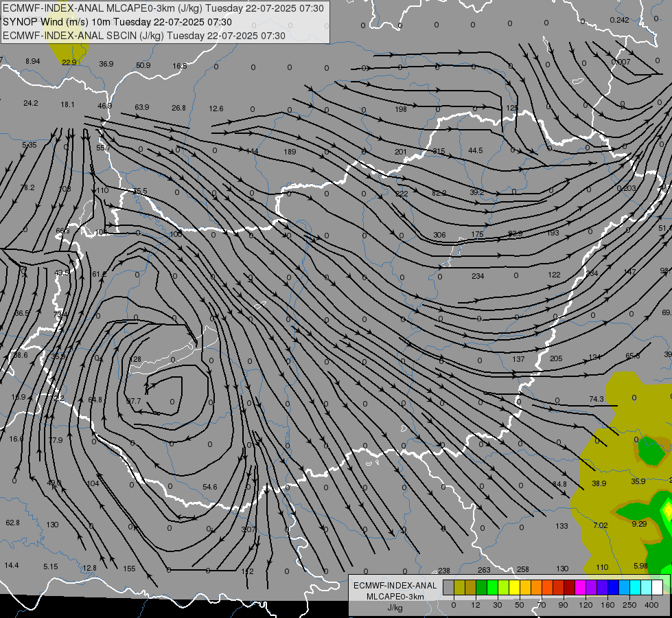The height and width of the screenshot is (618, 672).
Task: Click the map value 222
Action: 402,194
